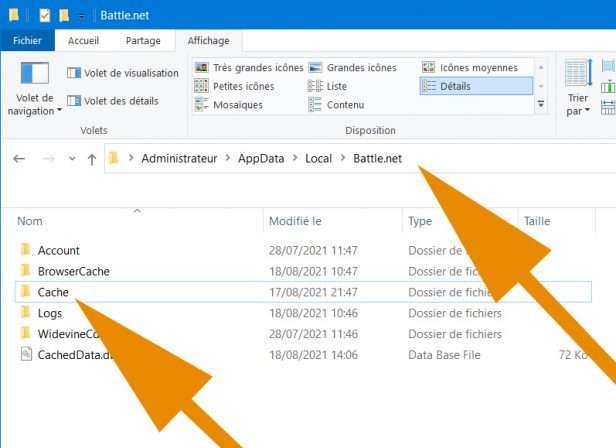The image size is (616, 448).
Task: Choose Grandes icônes layout
Action: pos(352,68)
